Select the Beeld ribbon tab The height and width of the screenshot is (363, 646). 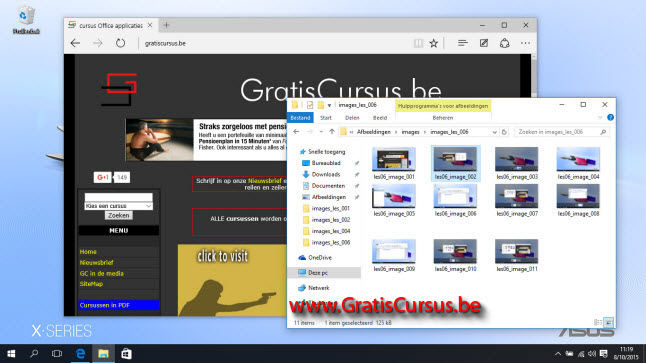click(x=380, y=118)
